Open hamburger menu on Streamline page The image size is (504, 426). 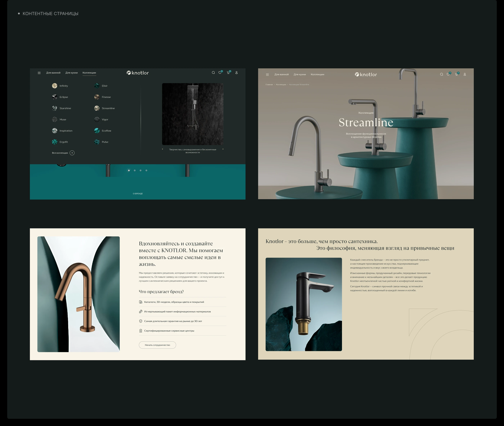tap(267, 75)
